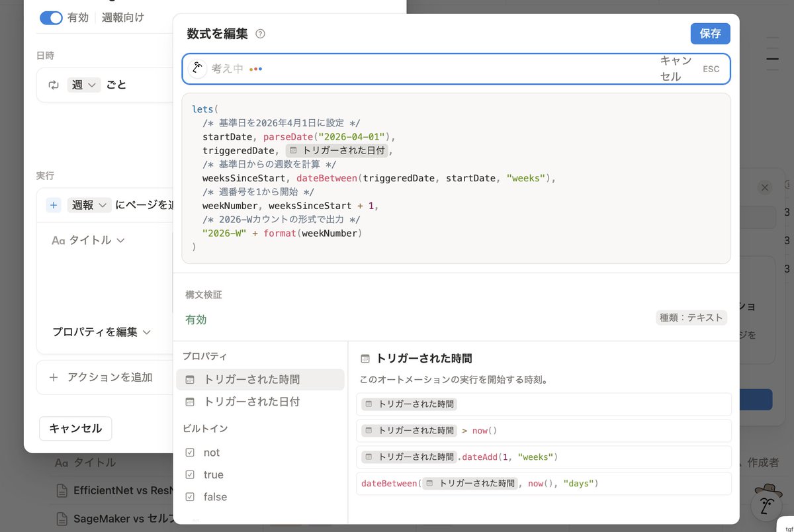This screenshot has width=794, height=532.
Task: Click the 種類：テキスト type badge
Action: (x=691, y=318)
